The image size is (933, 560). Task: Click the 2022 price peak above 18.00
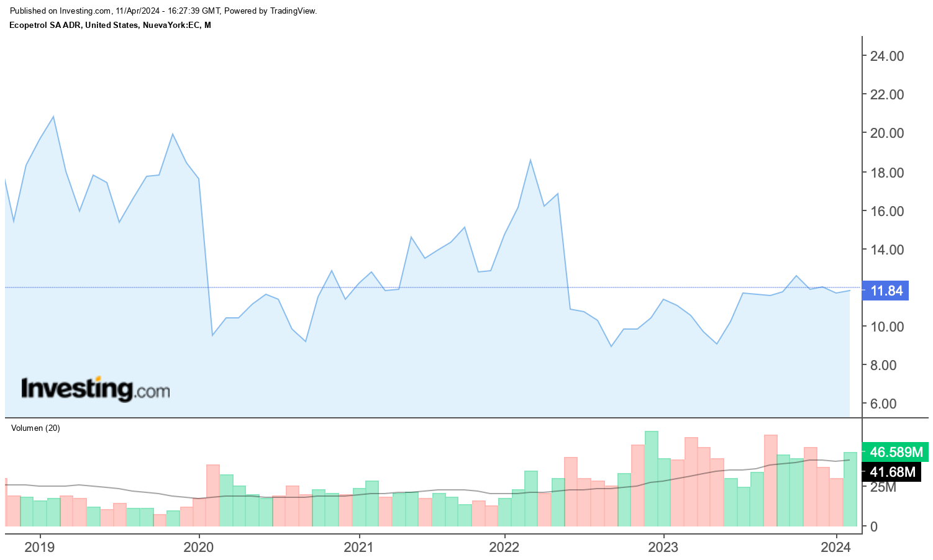(x=530, y=160)
